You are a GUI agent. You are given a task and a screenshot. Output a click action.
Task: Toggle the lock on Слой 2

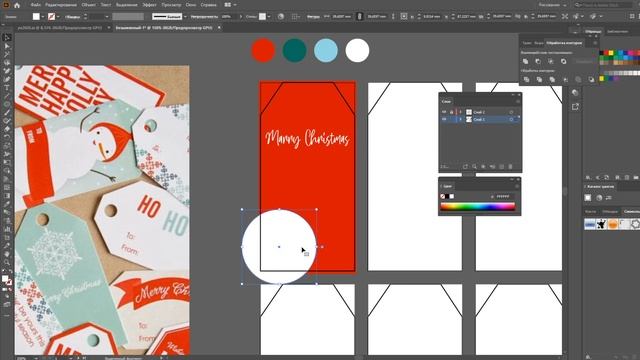tap(451, 112)
